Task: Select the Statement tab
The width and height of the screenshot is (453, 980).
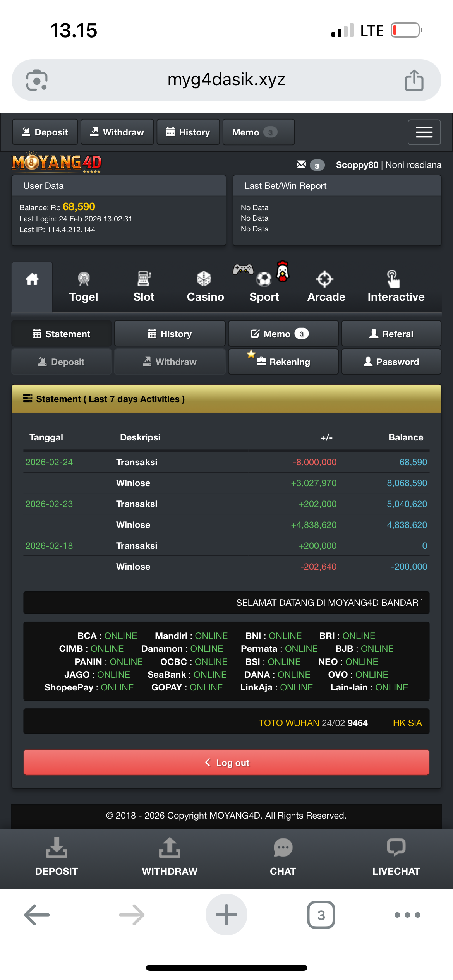Action: (x=62, y=334)
